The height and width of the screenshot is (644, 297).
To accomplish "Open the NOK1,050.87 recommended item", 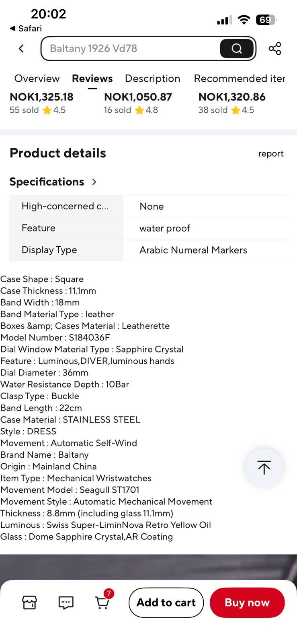I will tap(137, 103).
